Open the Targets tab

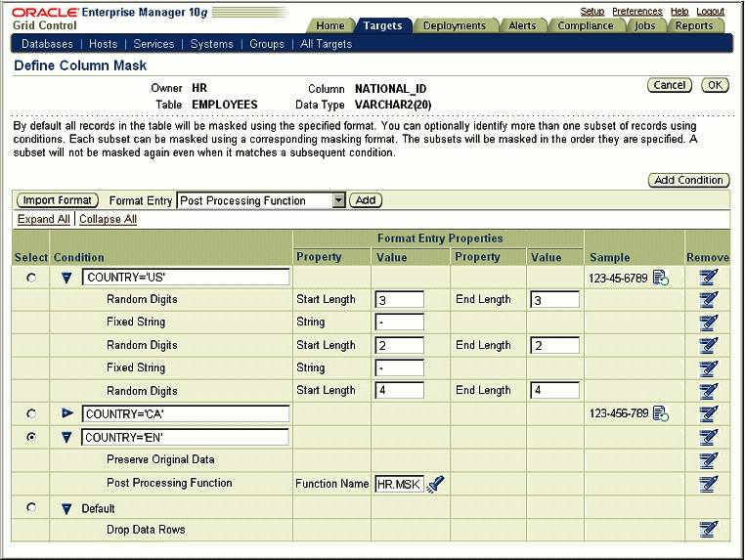(382, 25)
